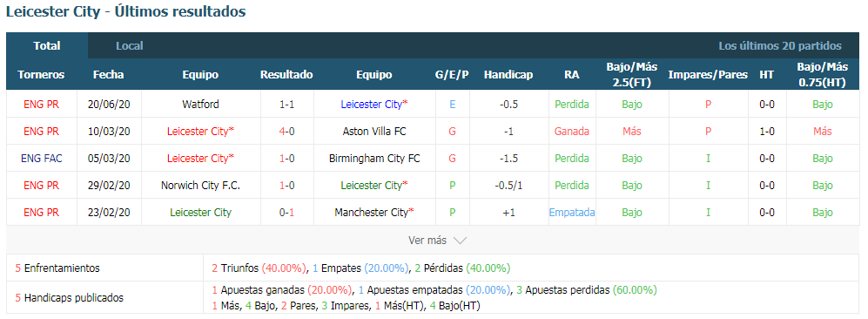Click the Impares/Pares column header
The width and height of the screenshot is (868, 319).
pyautogui.click(x=708, y=75)
